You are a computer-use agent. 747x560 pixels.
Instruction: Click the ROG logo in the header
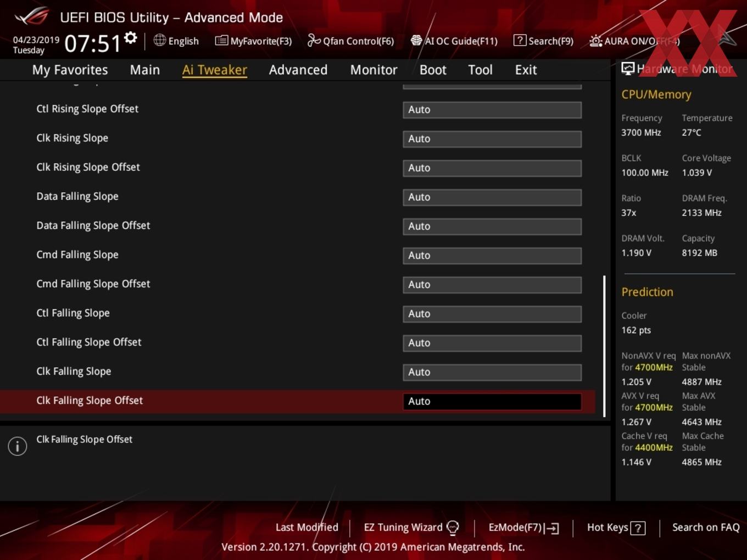pos(31,16)
